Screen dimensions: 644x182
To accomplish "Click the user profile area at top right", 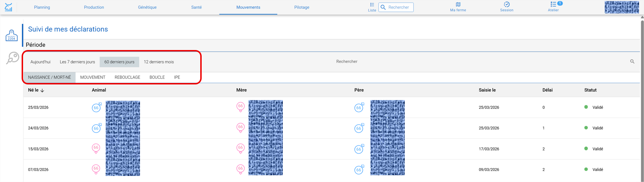I will coord(622,7).
